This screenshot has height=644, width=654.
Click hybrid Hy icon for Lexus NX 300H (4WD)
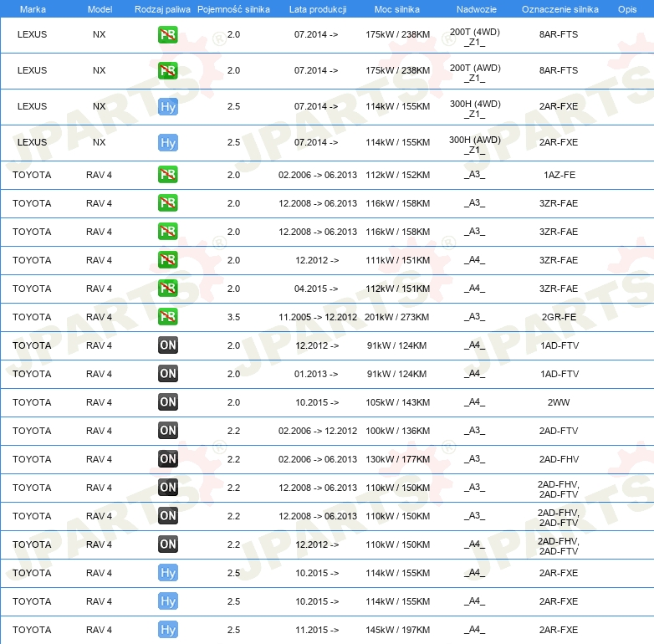(x=168, y=107)
